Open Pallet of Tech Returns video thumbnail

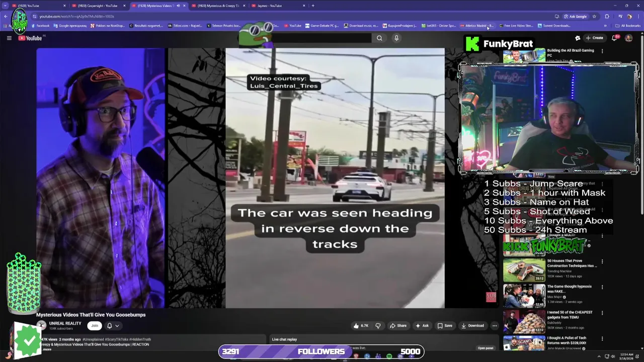point(524,343)
